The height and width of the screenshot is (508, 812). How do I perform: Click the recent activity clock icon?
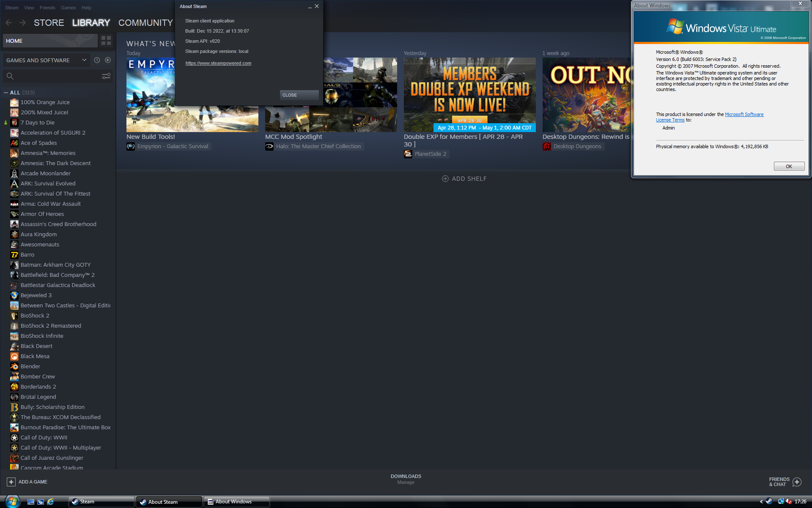coord(97,60)
